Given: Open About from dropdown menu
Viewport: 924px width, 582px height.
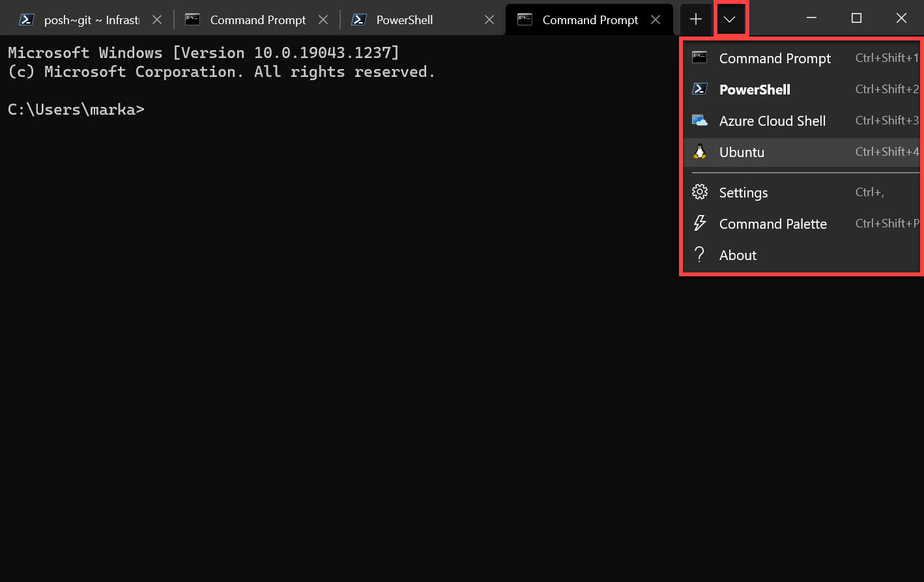Looking at the screenshot, I should pyautogui.click(x=801, y=255).
